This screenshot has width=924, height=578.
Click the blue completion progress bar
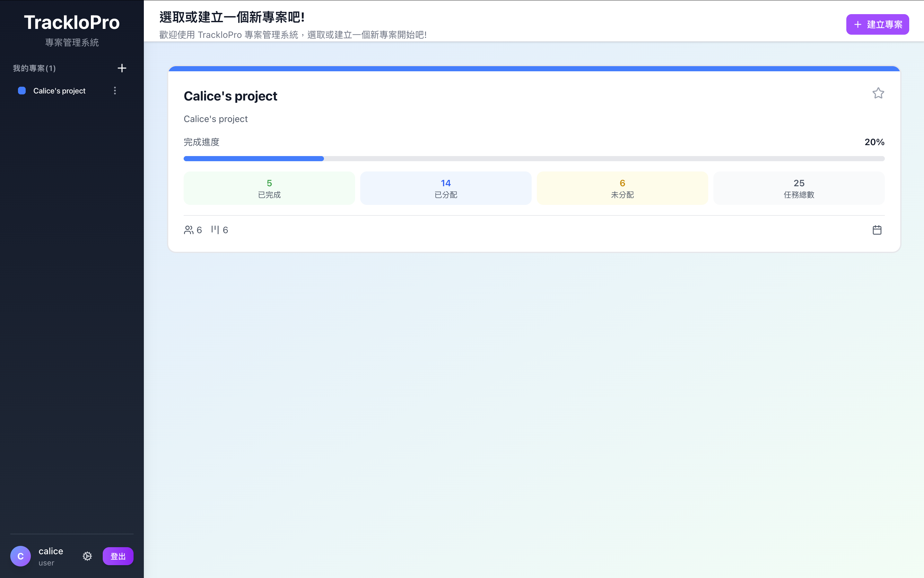tap(253, 158)
